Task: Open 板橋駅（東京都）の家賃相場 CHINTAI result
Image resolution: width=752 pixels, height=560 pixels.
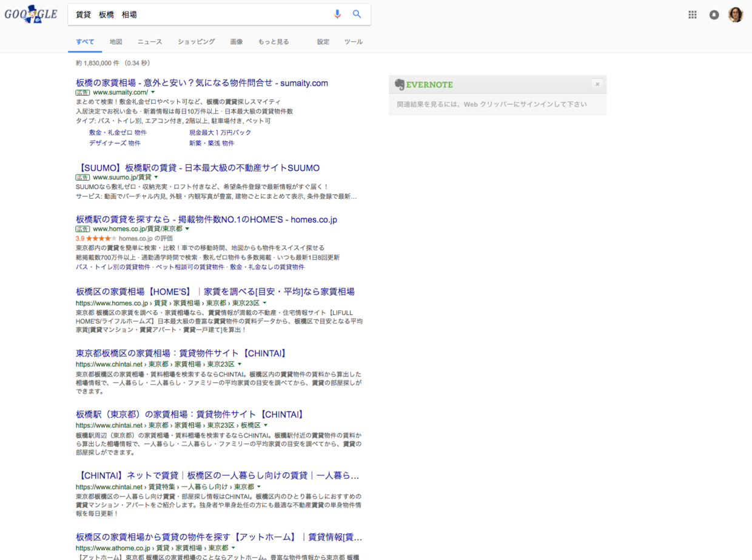Action: tap(189, 415)
